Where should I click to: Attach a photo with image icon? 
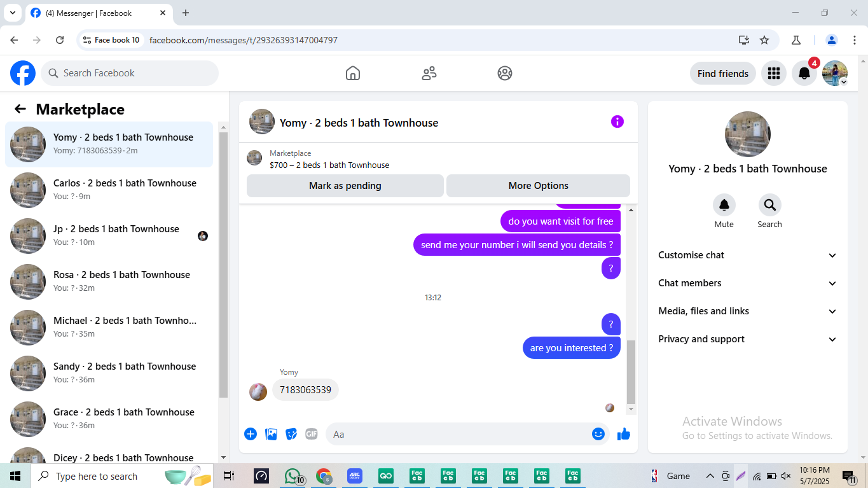272,434
